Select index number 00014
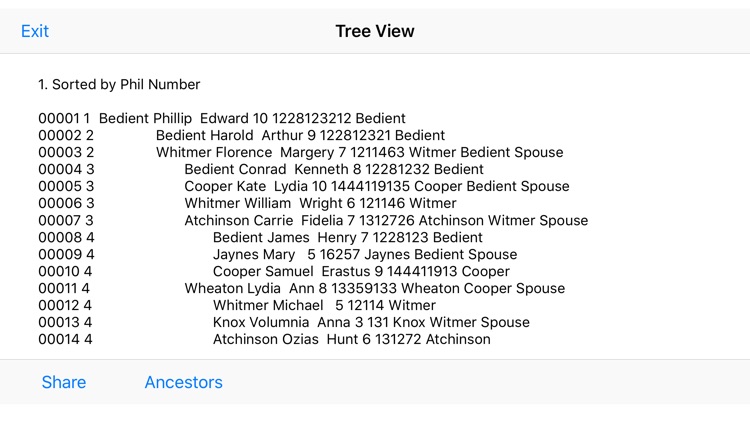Viewport: 750px width, 422px height. [x=59, y=339]
